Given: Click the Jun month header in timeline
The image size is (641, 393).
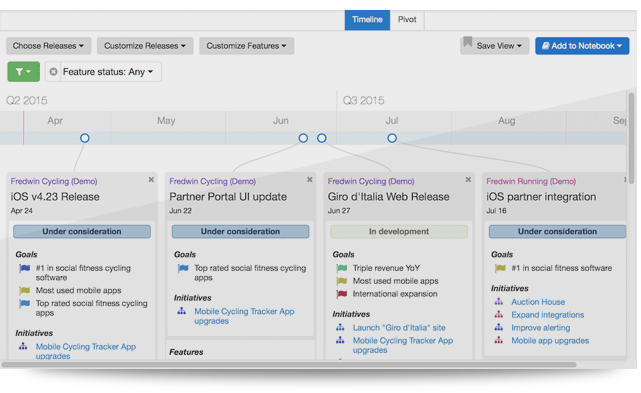Looking at the screenshot, I should tap(280, 121).
